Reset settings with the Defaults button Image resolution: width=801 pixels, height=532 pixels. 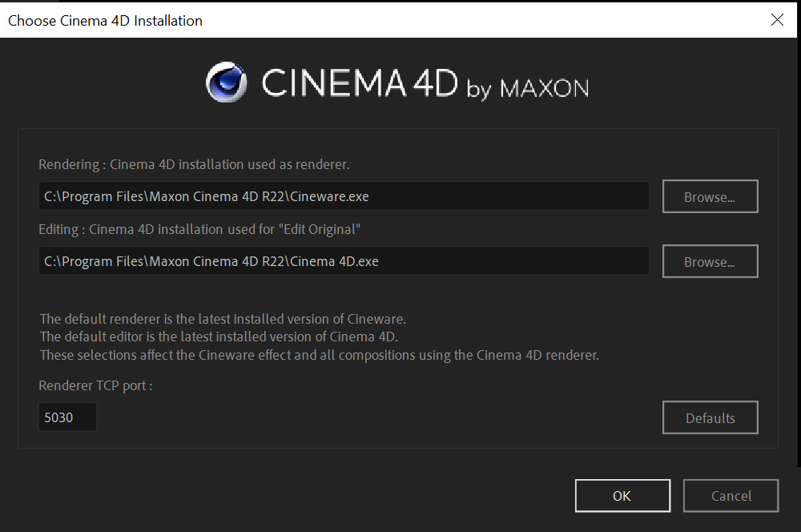(x=710, y=417)
